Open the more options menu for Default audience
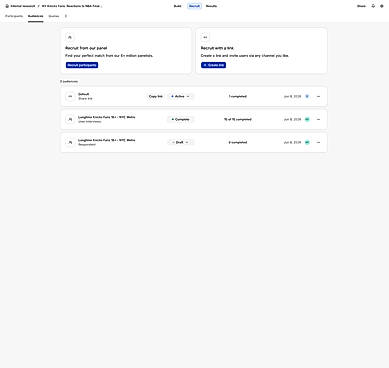Image resolution: width=389 pixels, height=368 pixels. (318, 96)
